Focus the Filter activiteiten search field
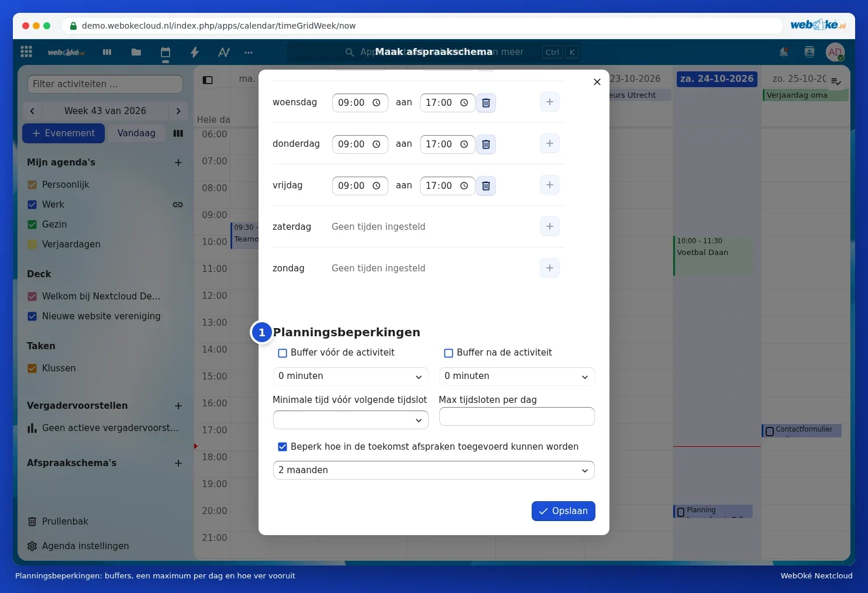 coord(105,84)
